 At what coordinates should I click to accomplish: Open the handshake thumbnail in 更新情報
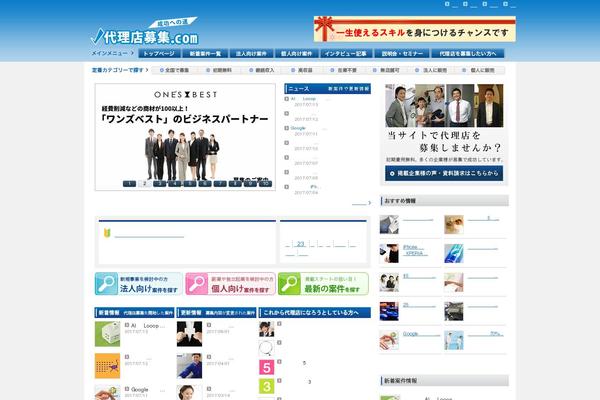pos(189,334)
